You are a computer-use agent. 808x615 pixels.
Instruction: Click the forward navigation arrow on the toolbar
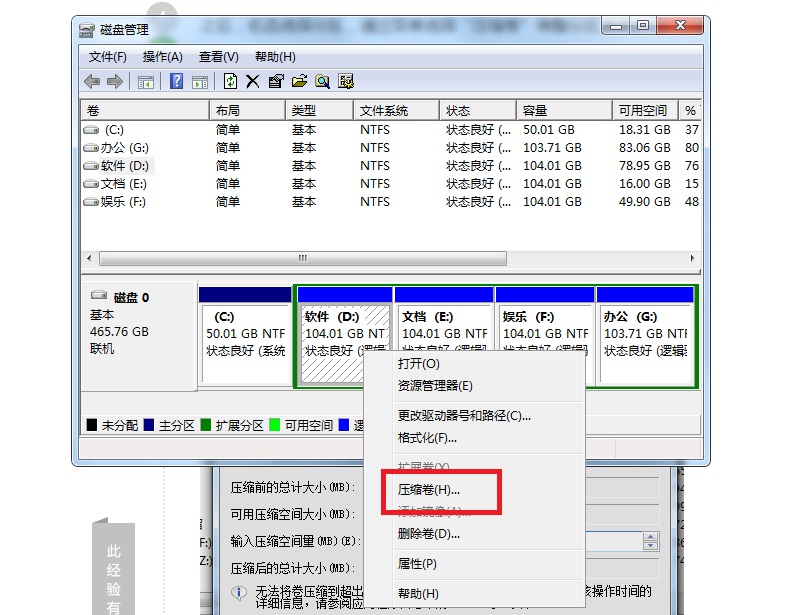113,81
